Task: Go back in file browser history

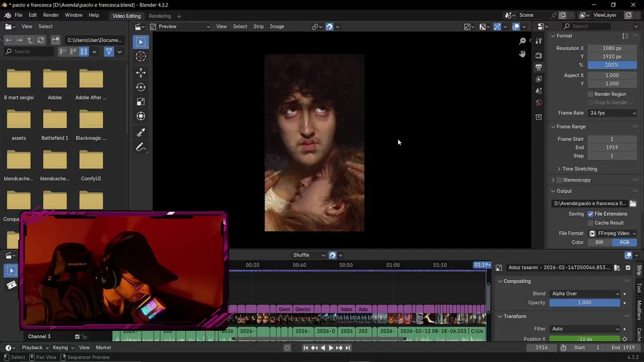Action: [x=9, y=40]
